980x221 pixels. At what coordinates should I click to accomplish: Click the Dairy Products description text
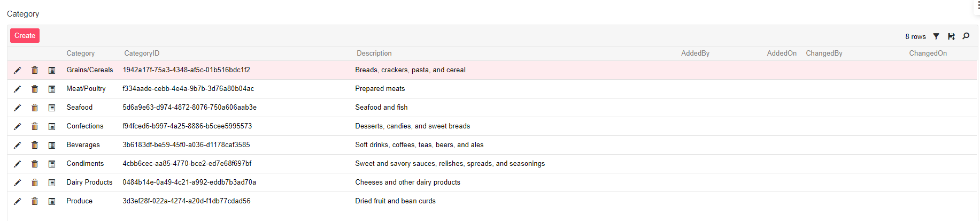pyautogui.click(x=407, y=182)
